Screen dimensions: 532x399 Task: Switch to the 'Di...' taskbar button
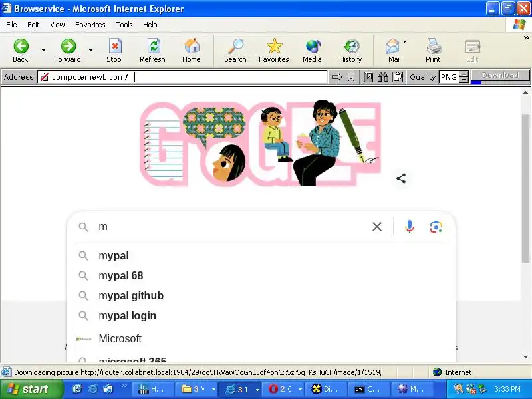point(325,389)
